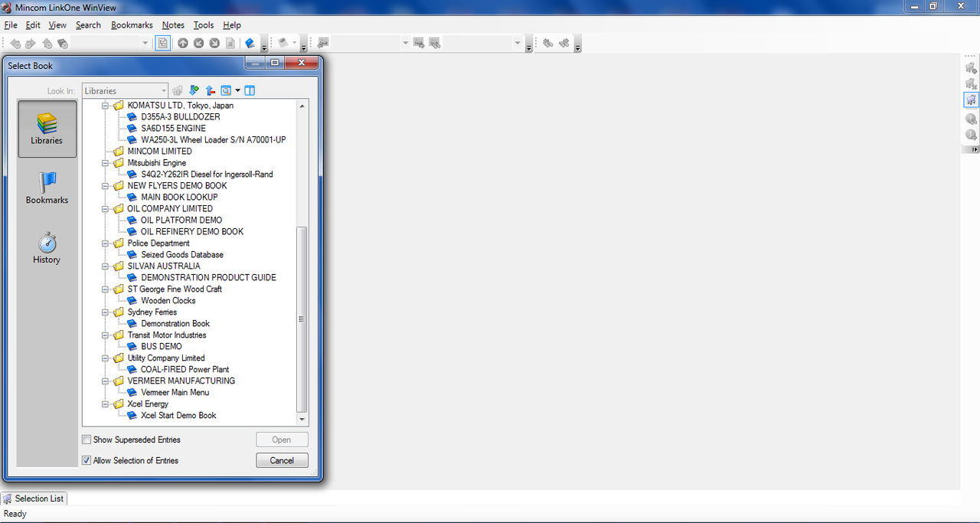Image resolution: width=980 pixels, height=523 pixels.
Task: Open the Libraries pane icon
Action: (x=47, y=123)
